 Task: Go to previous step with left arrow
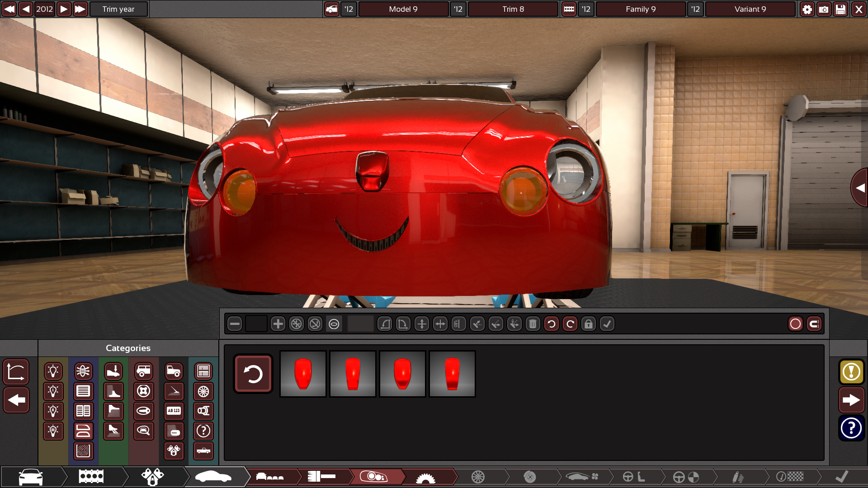[x=16, y=400]
